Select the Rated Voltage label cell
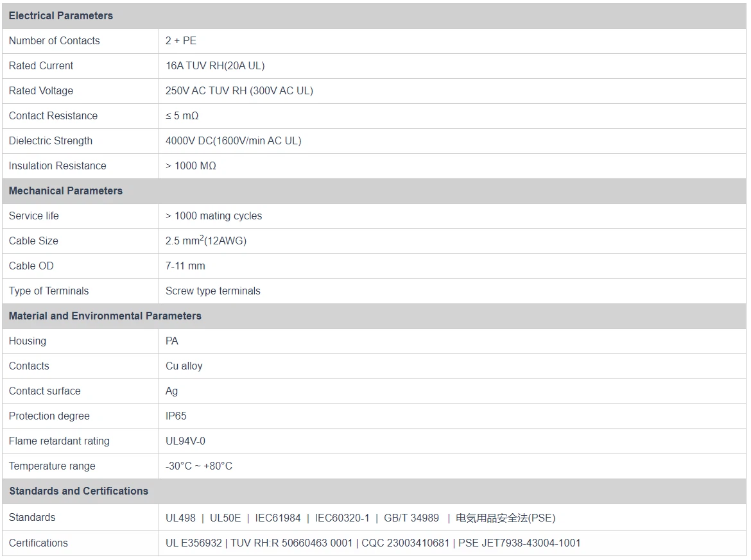The width and height of the screenshot is (751, 560). [41, 90]
